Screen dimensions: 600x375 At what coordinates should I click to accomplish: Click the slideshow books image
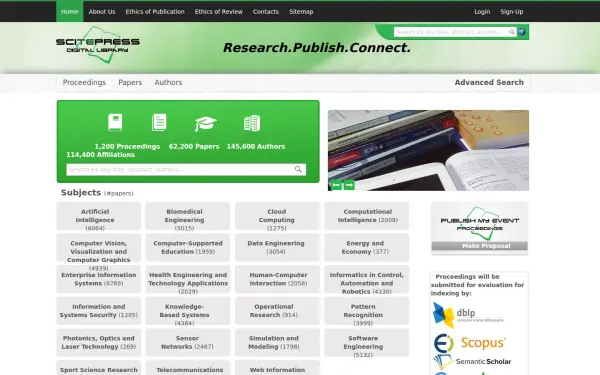pyautogui.click(x=428, y=150)
